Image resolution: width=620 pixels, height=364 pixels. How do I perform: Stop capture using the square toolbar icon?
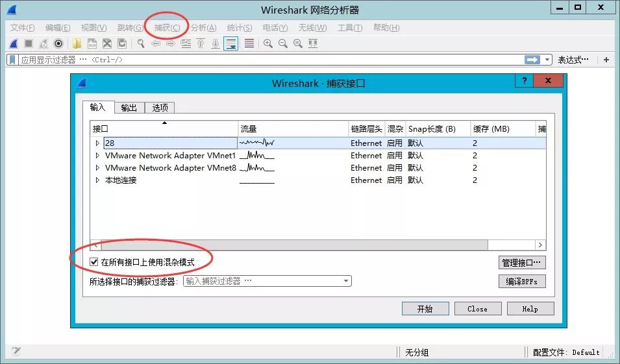pyautogui.click(x=29, y=43)
